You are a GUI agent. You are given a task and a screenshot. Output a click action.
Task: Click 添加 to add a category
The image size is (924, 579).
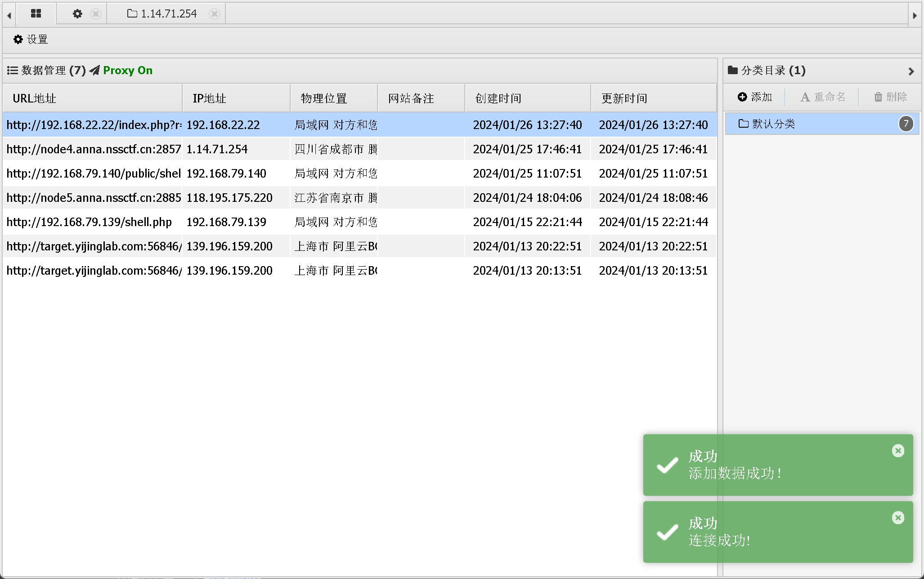(755, 97)
